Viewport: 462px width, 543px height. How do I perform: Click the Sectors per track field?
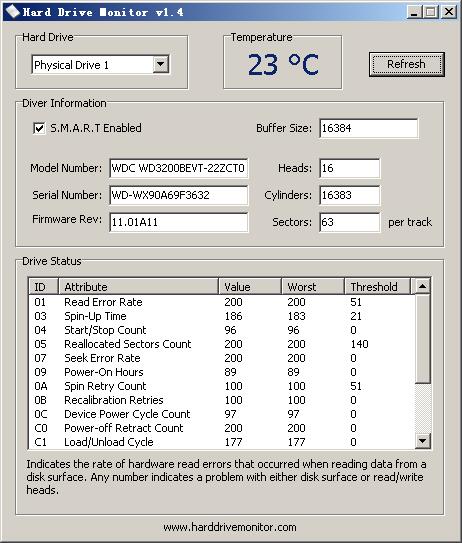coord(349,222)
